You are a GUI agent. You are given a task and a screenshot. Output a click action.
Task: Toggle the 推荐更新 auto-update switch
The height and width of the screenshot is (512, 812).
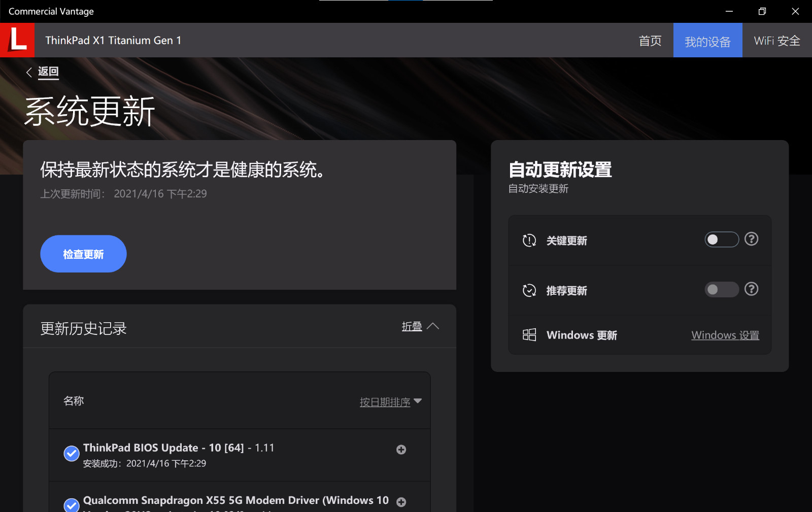[722, 290]
